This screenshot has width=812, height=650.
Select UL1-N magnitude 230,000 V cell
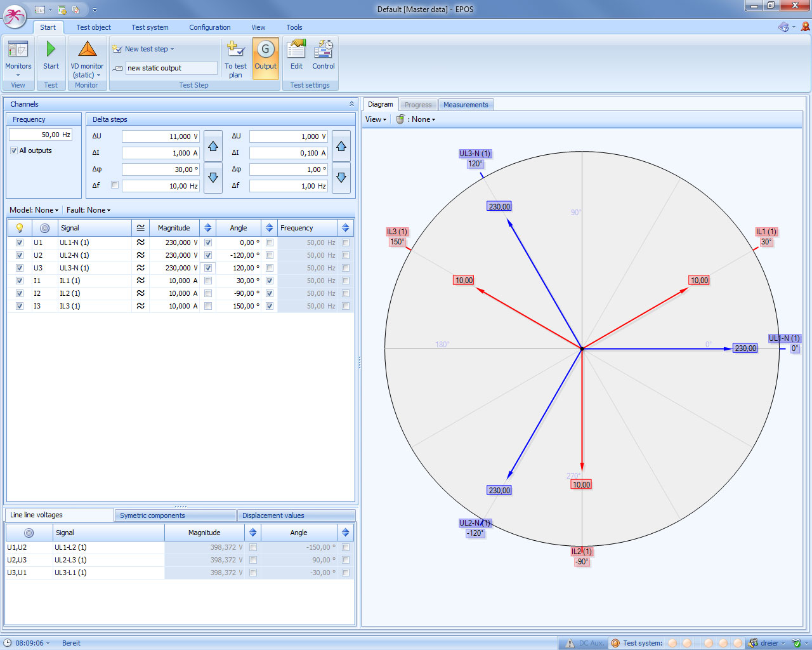(x=174, y=242)
